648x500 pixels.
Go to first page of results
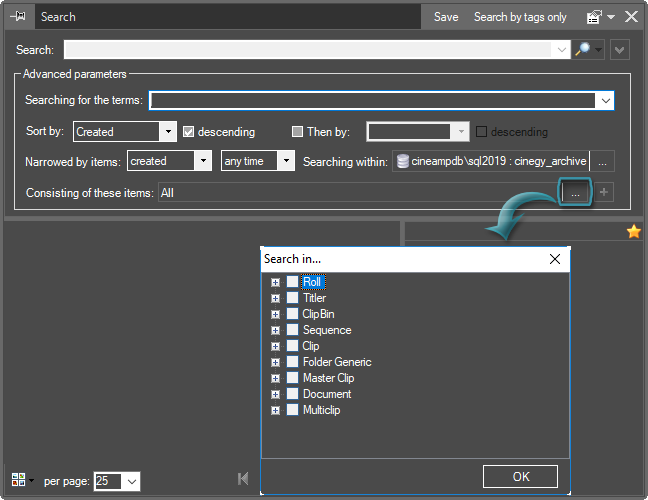tap(243, 479)
